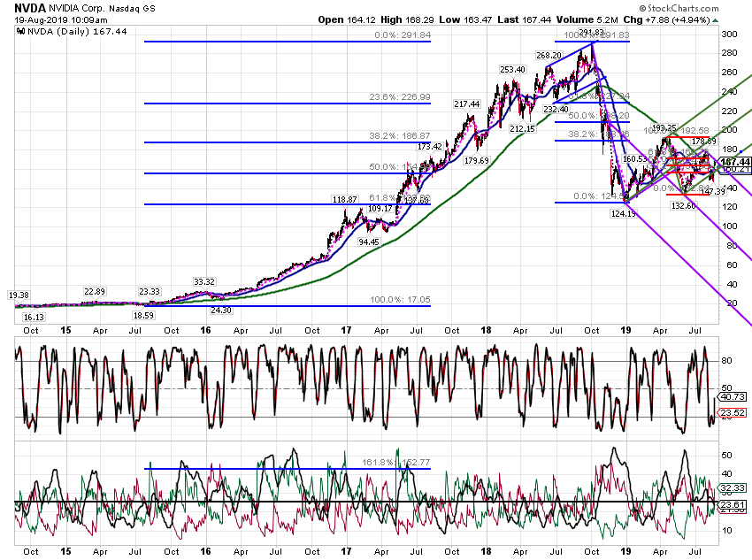This screenshot has height=560, width=752.
Task: Click the 24.30 price low label
Action: [221, 311]
